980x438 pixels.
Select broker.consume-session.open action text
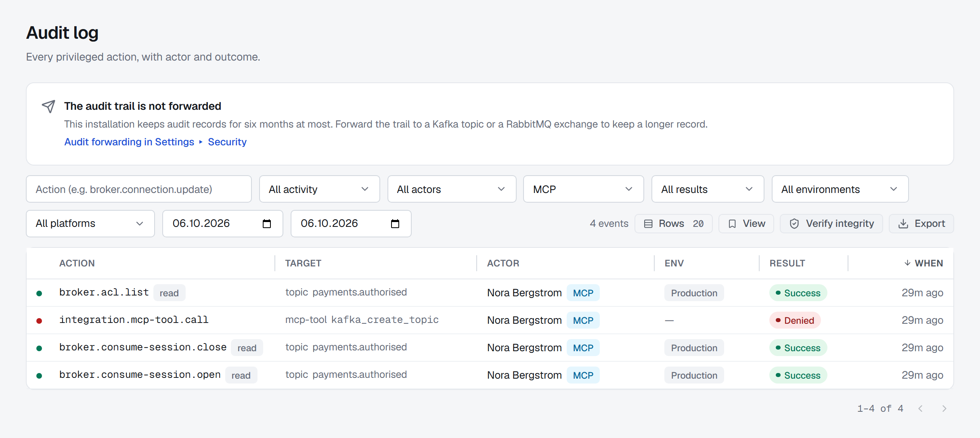point(140,375)
